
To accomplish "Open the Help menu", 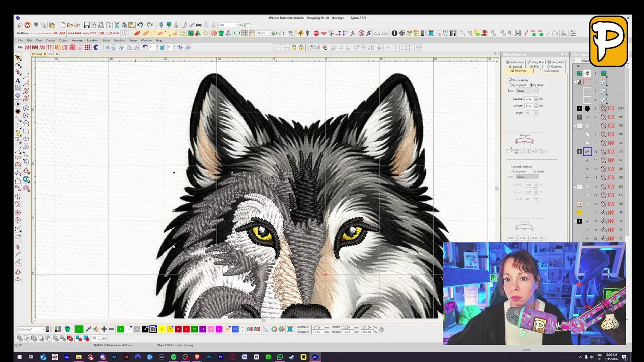I will coord(159,40).
